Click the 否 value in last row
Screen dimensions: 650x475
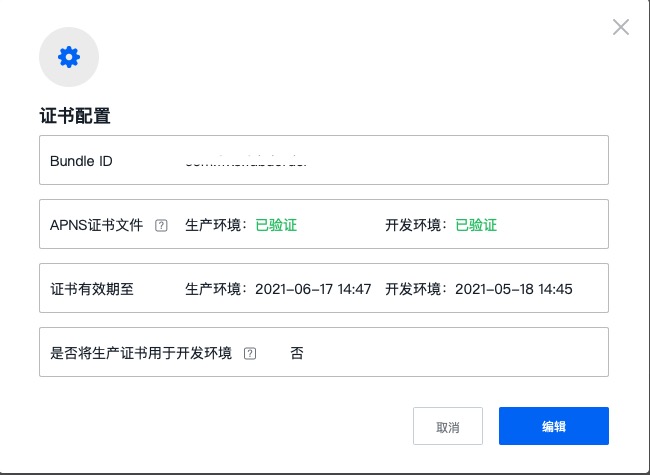coord(297,353)
